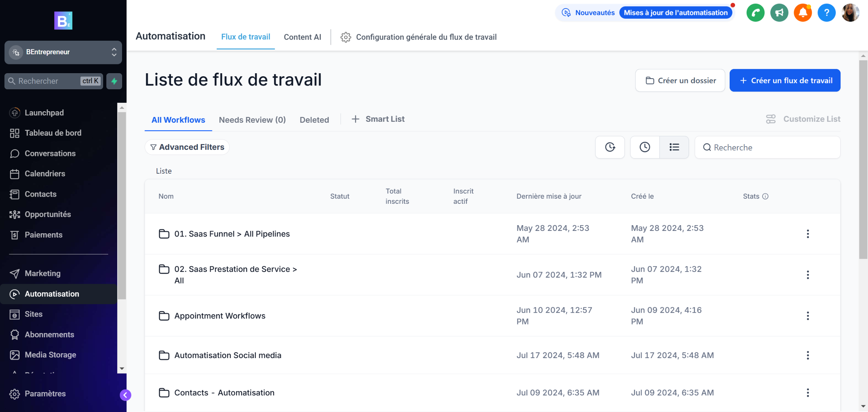This screenshot has width=868, height=412.
Task: Open the workflow configuration gear icon
Action: 346,37
